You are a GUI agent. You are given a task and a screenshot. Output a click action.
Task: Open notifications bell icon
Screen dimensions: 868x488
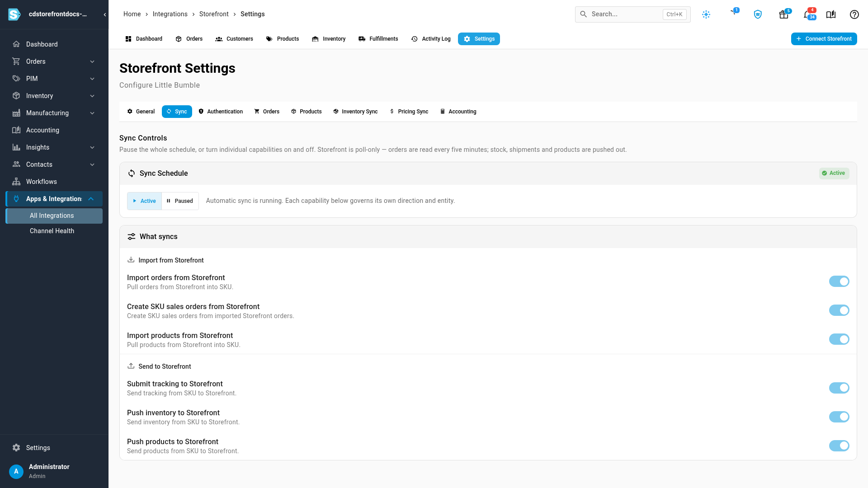click(x=808, y=14)
